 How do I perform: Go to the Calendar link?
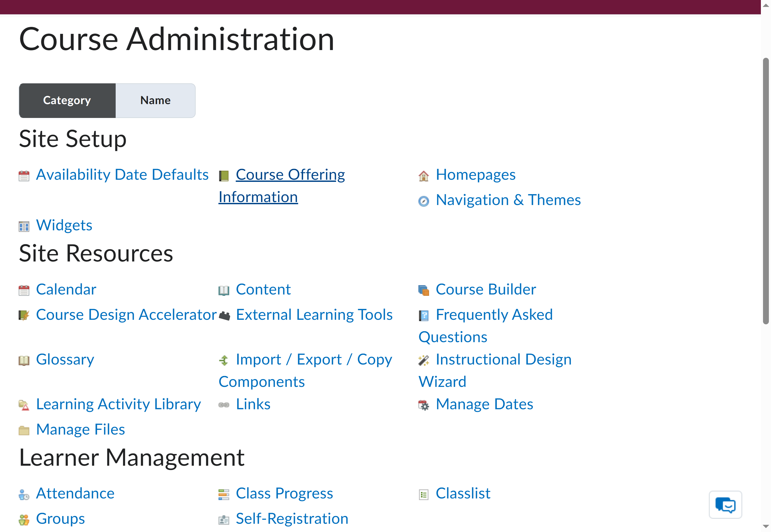pos(66,289)
